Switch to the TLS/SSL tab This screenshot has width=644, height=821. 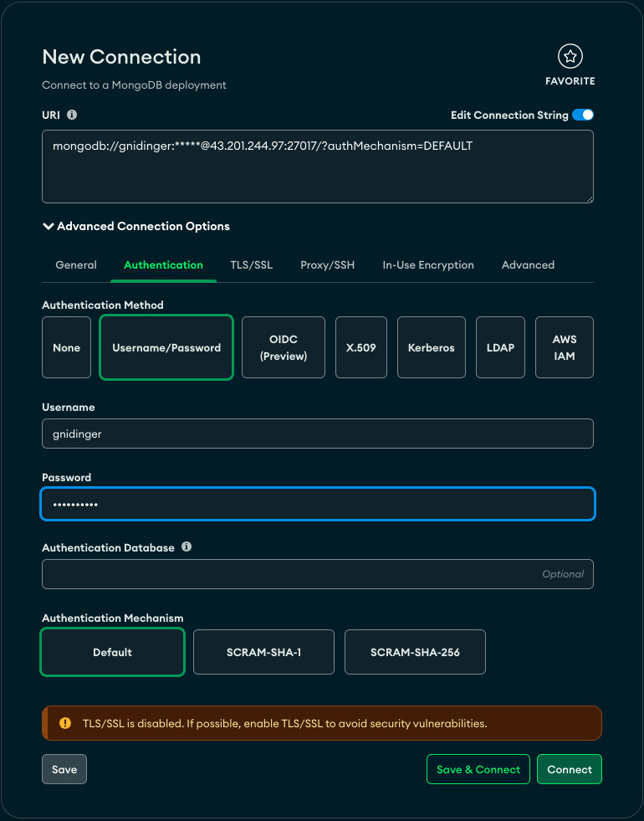point(252,265)
